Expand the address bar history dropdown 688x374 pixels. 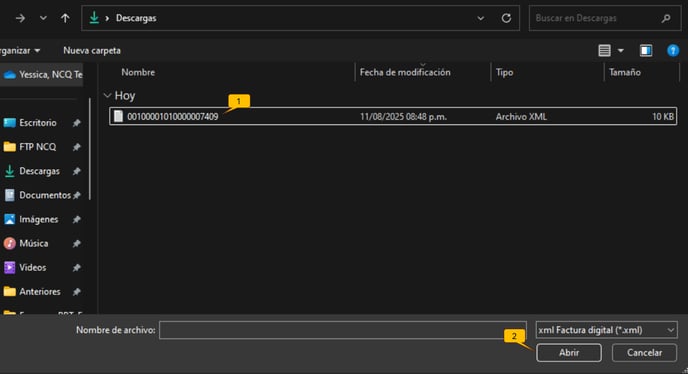(480, 18)
